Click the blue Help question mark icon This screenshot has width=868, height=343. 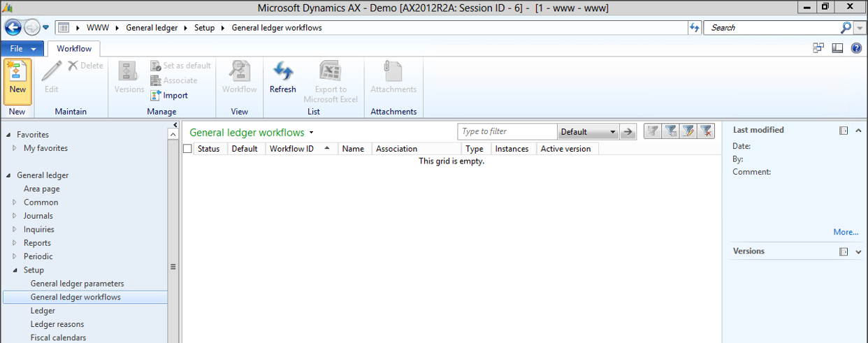point(856,49)
